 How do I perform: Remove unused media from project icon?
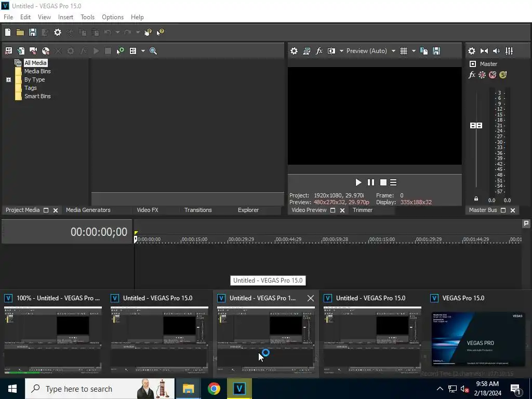tap(8, 51)
